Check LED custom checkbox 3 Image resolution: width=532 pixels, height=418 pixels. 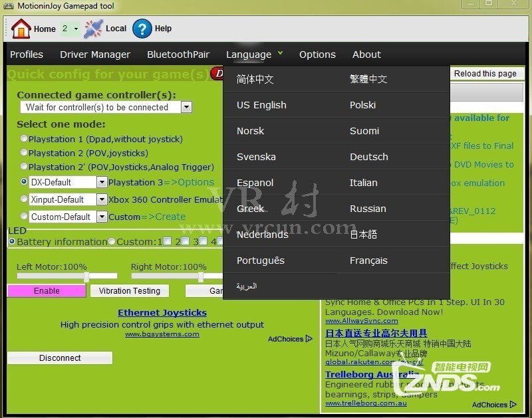coord(203,241)
